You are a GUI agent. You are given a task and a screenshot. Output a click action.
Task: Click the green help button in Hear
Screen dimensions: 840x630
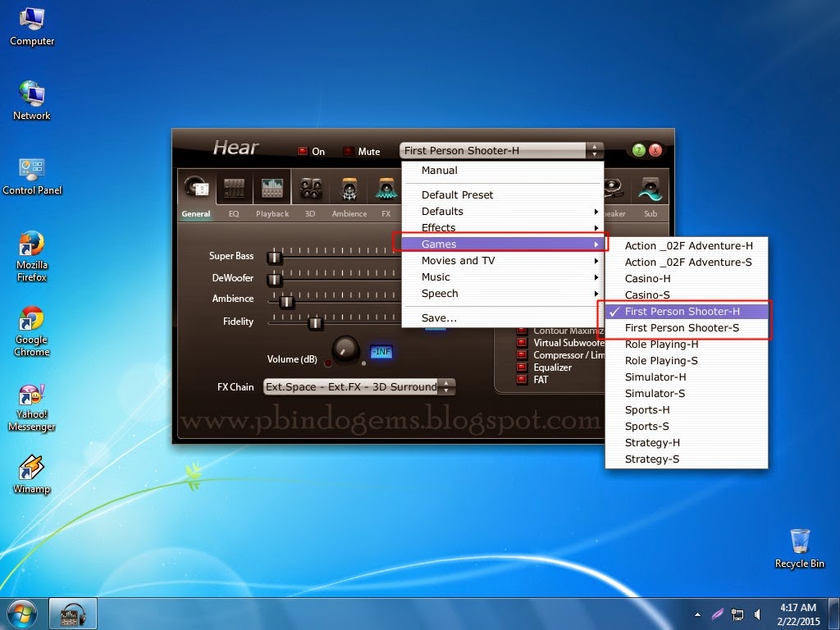tap(638, 151)
